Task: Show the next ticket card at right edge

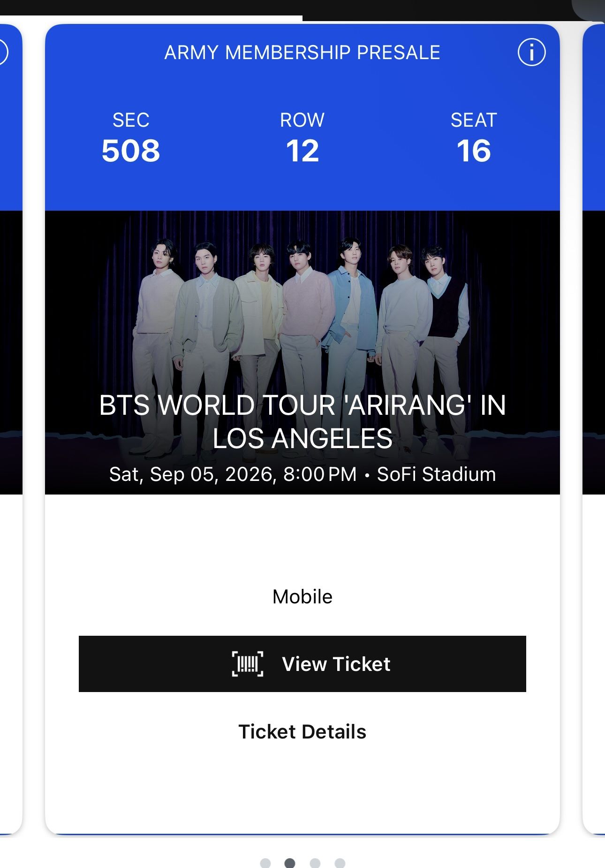Action: point(594,422)
